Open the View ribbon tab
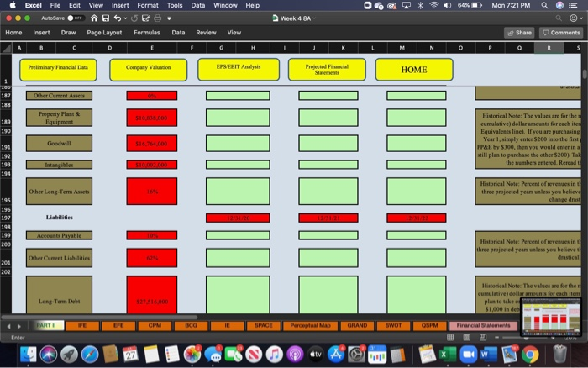588x368 pixels. [x=234, y=33]
